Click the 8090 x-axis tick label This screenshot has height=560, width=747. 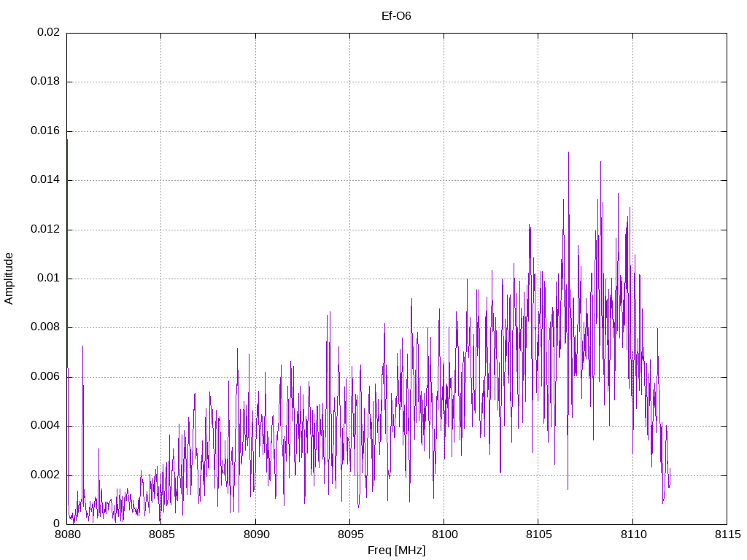coord(256,534)
